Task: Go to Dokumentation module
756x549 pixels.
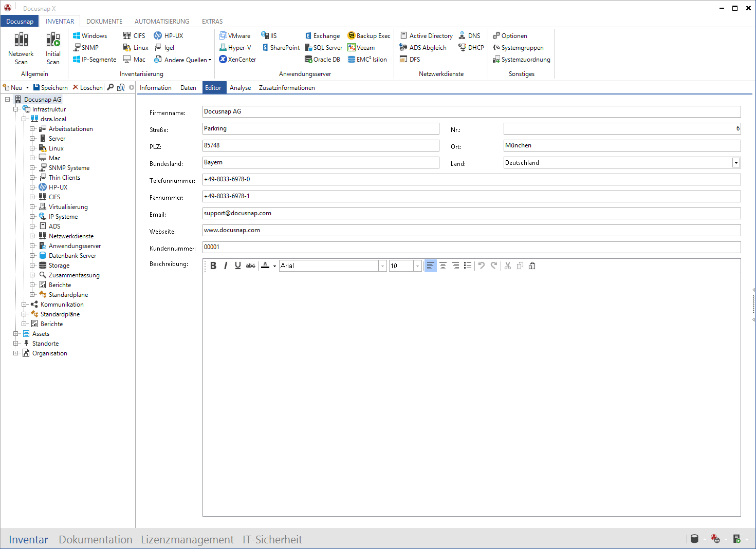Action: [x=96, y=540]
